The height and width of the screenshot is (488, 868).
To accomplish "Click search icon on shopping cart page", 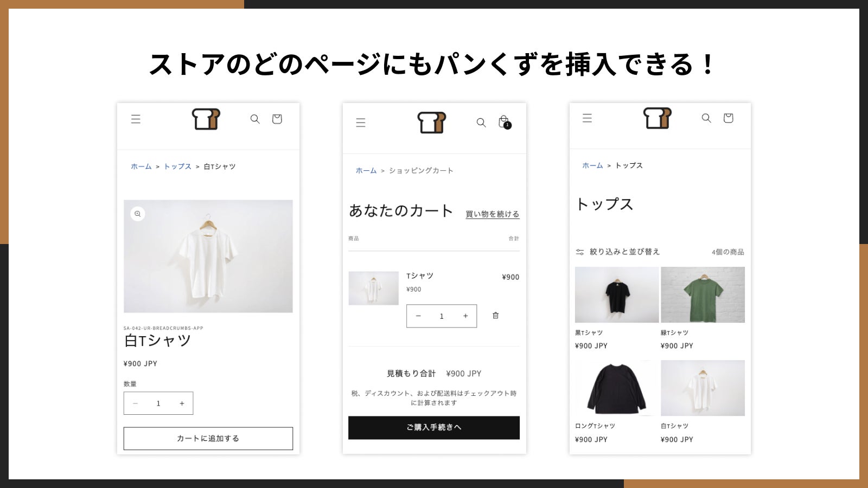I will click(x=481, y=123).
